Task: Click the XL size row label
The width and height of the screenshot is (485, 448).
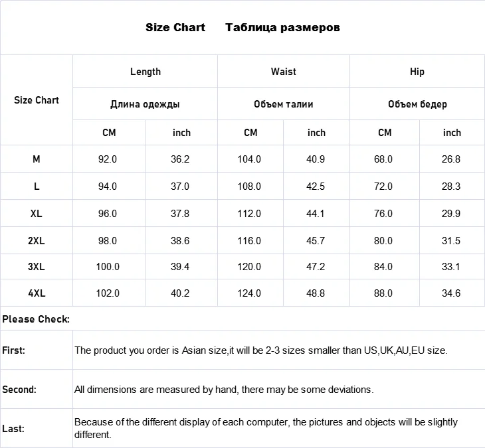Action: (x=37, y=214)
